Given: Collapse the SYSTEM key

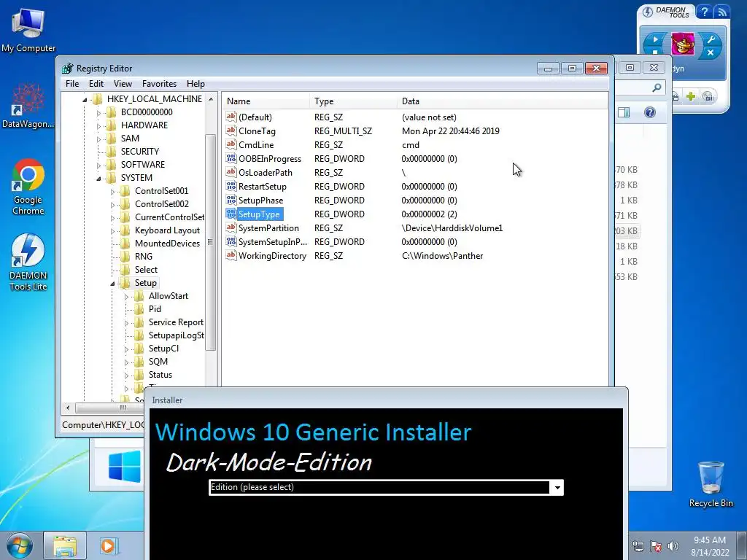Looking at the screenshot, I should 98,179.
